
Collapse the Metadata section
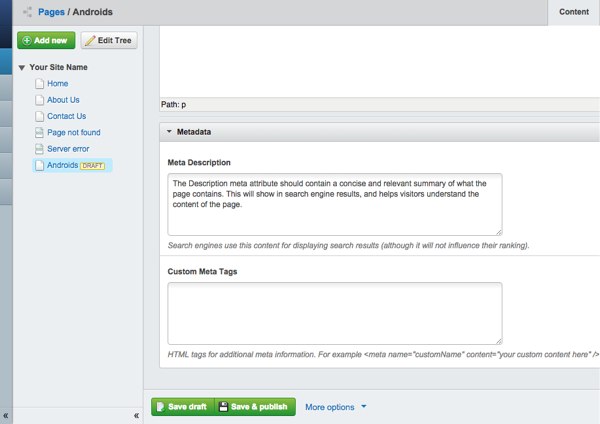(x=169, y=132)
